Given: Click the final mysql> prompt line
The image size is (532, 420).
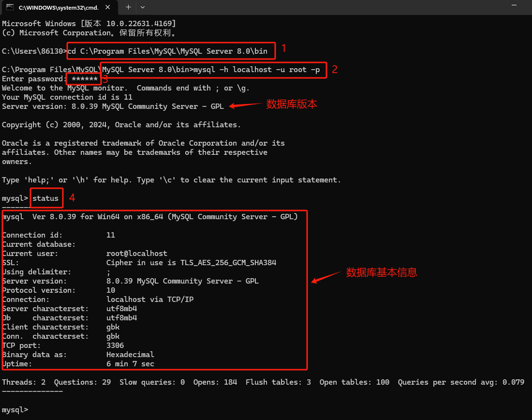Looking at the screenshot, I should click(x=15, y=410).
